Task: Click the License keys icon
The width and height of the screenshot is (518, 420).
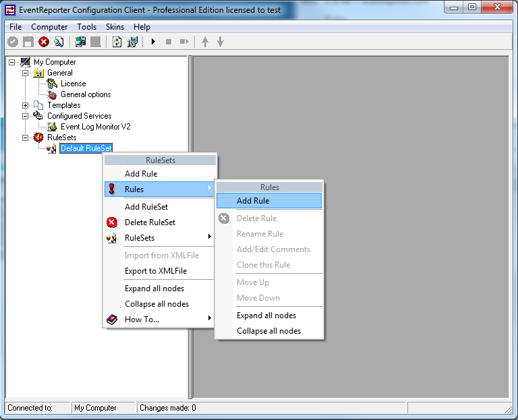Action: pos(52,84)
